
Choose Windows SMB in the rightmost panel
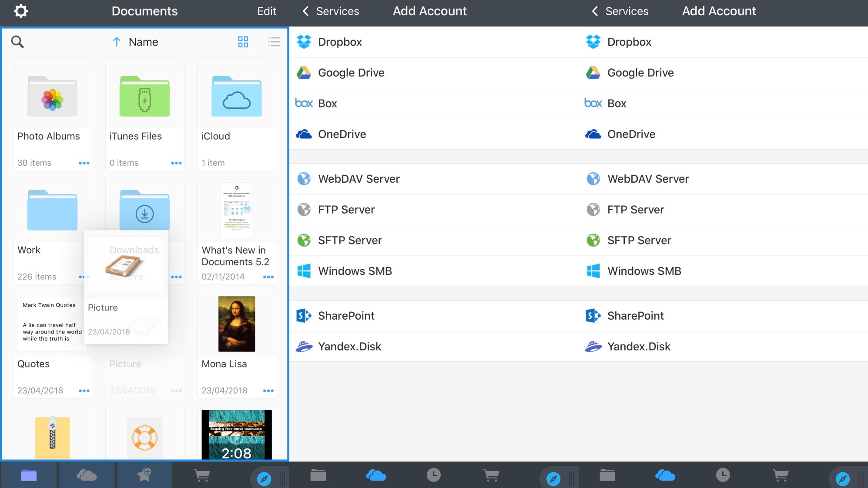point(724,271)
